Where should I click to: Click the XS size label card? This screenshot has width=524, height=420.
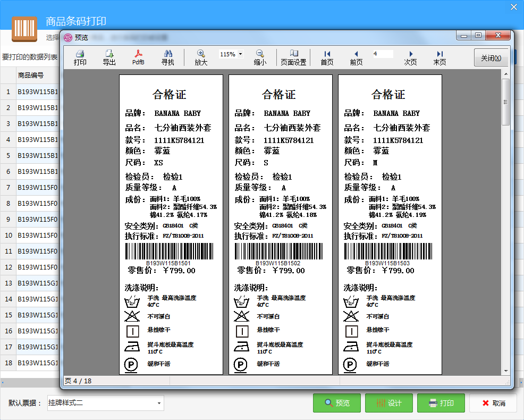[171, 224]
